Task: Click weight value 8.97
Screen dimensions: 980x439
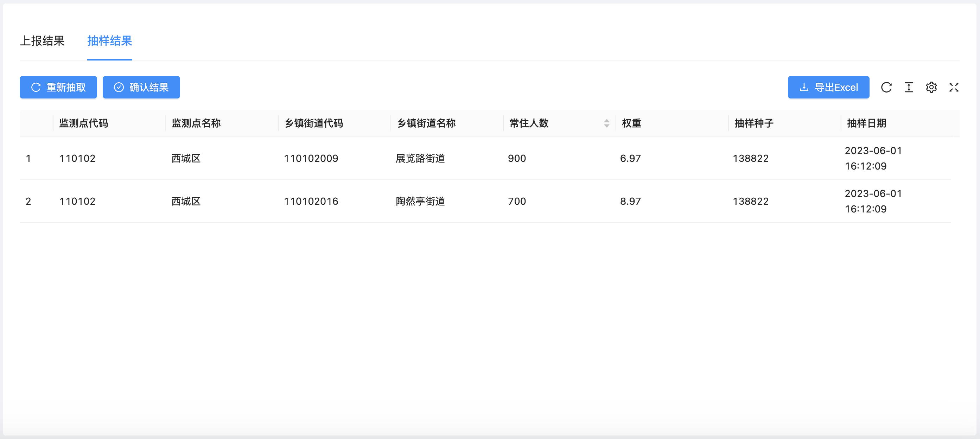Action: (630, 201)
